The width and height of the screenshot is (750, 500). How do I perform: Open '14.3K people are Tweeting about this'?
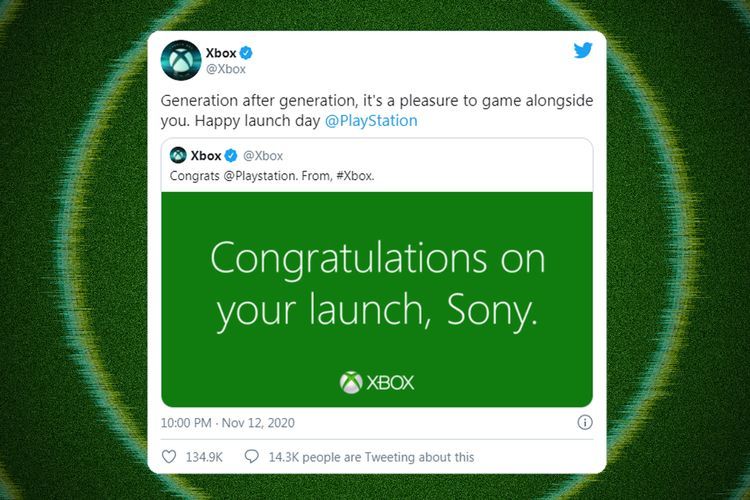[x=371, y=457]
